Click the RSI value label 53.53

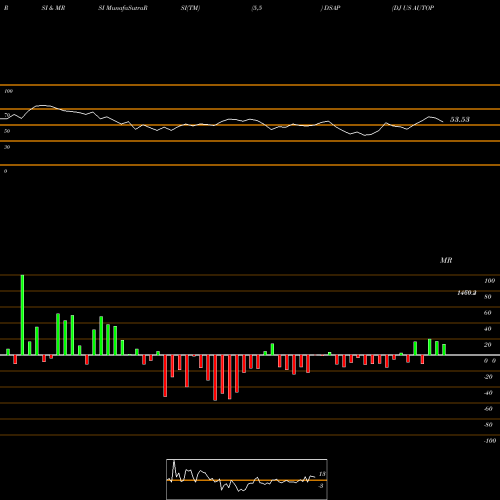click(x=460, y=119)
